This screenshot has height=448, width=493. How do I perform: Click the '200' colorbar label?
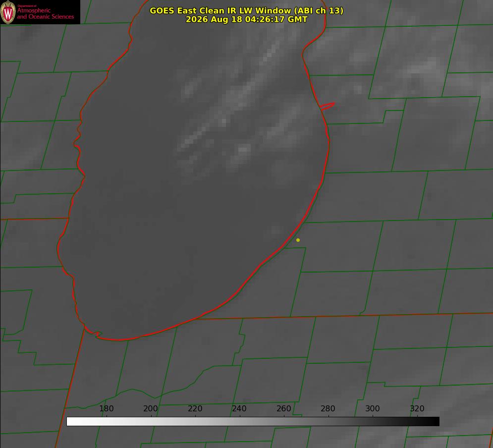click(x=151, y=408)
